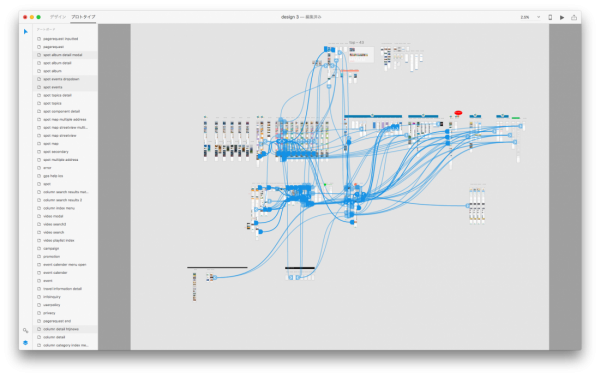
Task: Select the arrow Select tool
Action: 26,31
